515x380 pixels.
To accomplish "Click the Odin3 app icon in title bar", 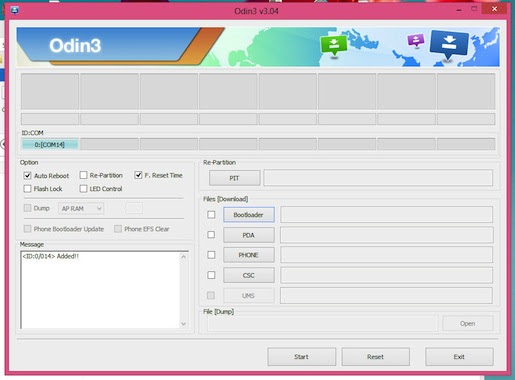I will 14,11.
